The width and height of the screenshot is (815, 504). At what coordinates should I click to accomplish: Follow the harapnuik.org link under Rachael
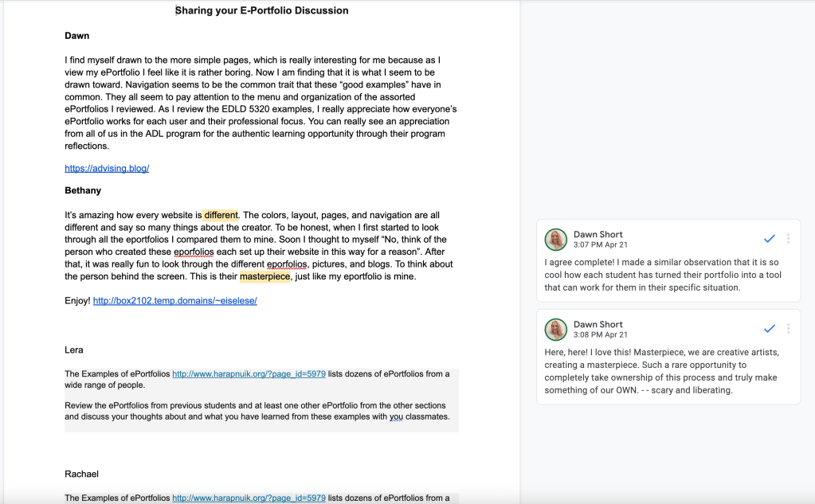[x=249, y=498]
